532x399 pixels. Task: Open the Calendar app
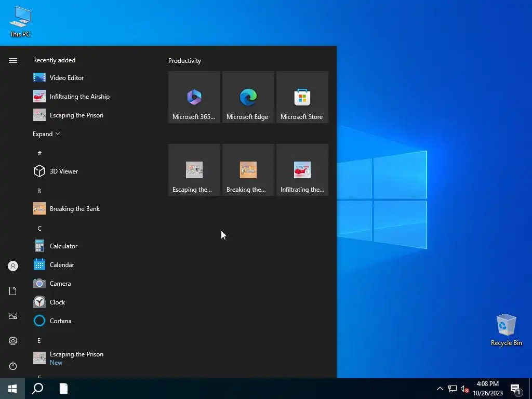(x=91, y=264)
